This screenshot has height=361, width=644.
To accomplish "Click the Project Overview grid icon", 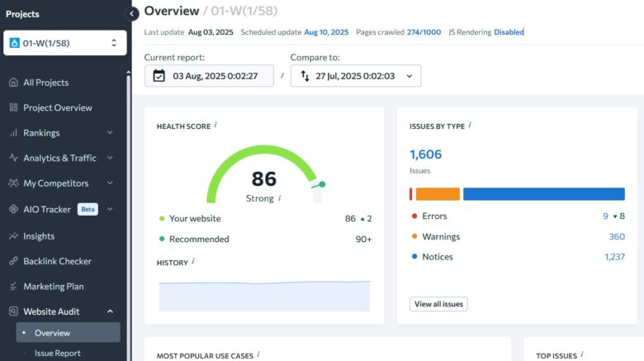I will pos(13,107).
